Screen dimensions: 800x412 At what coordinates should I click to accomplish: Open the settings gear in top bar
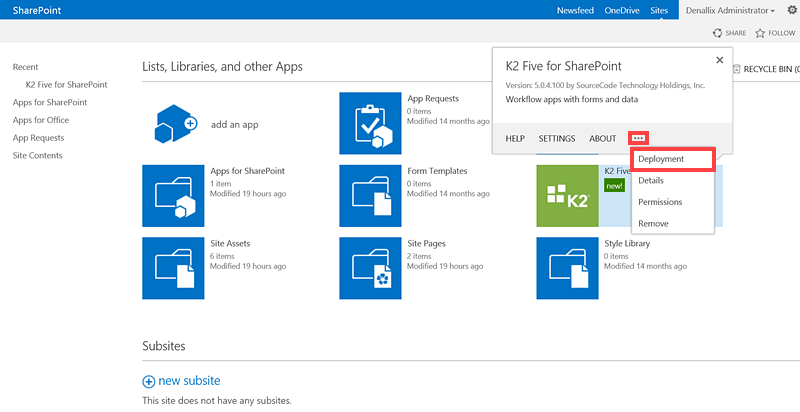(x=792, y=10)
